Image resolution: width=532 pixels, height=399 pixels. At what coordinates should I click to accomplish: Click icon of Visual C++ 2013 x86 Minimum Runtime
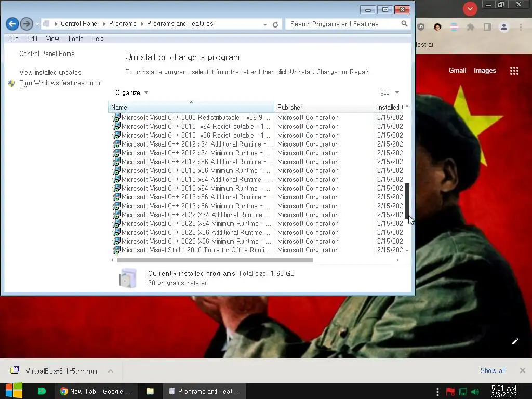click(116, 206)
